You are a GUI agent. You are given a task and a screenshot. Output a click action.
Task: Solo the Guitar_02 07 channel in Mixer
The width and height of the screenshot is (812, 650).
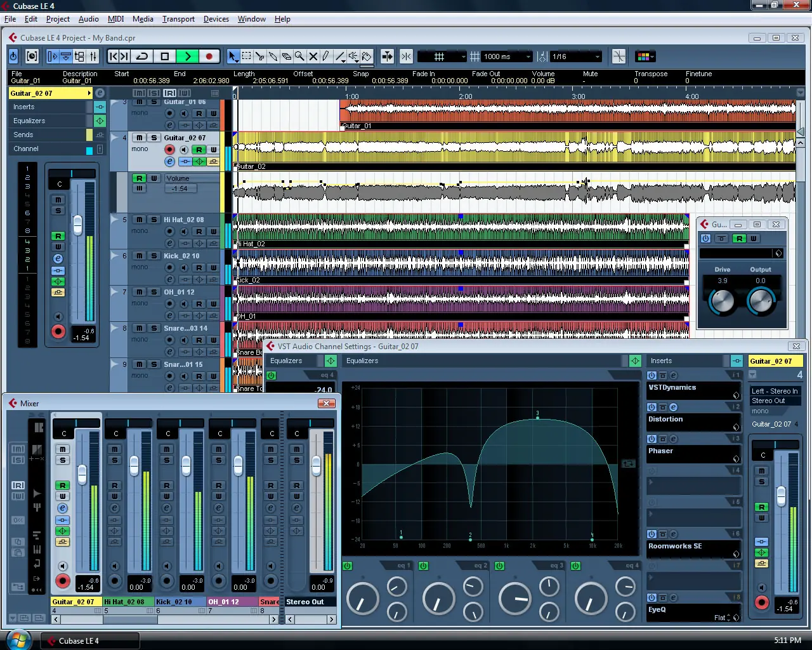tap(63, 460)
